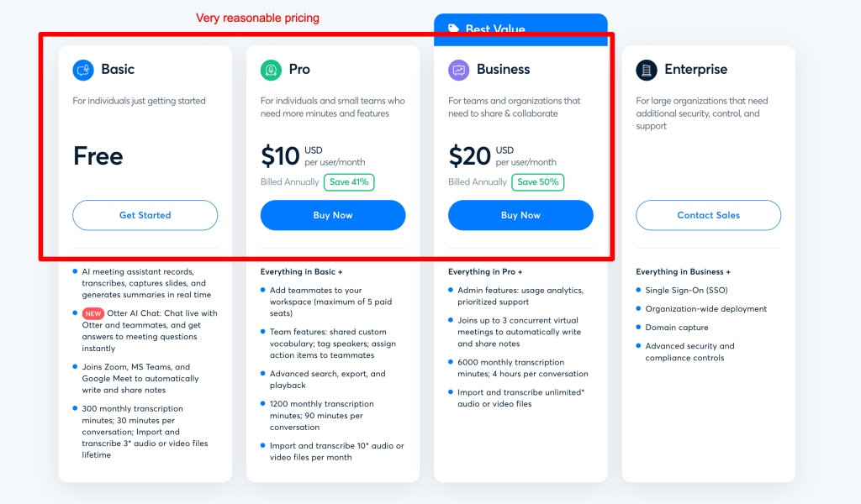Click the Everything in Pro + label
861x504 pixels.
(485, 271)
